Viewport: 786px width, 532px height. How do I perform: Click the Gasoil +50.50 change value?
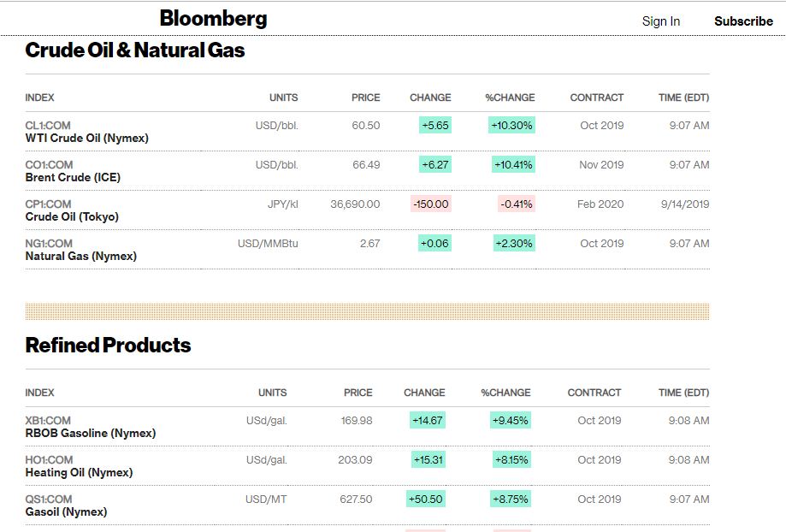(x=425, y=499)
